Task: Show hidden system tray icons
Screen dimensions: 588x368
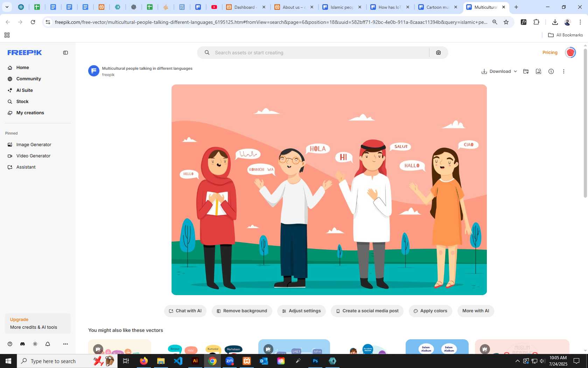Action: point(517,361)
